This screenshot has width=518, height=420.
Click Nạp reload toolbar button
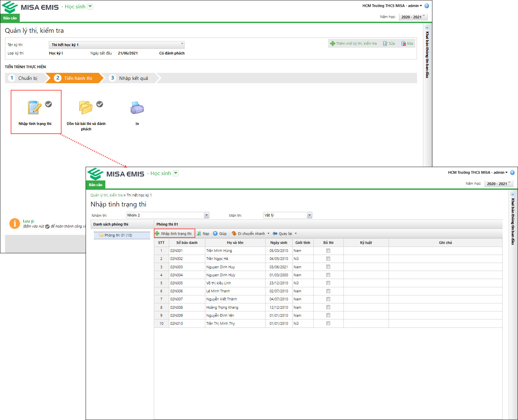203,234
